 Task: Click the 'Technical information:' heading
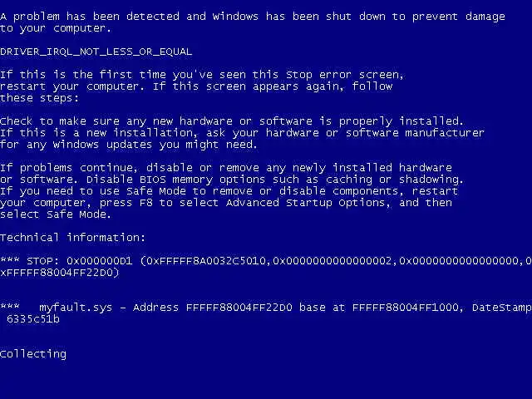72,237
